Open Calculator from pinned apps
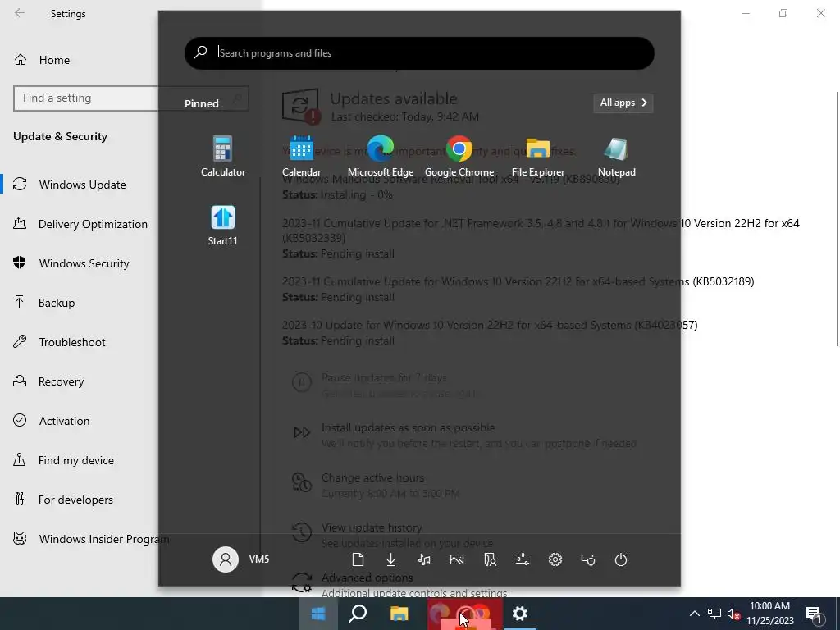Screen dimensions: 840x630 (223, 156)
